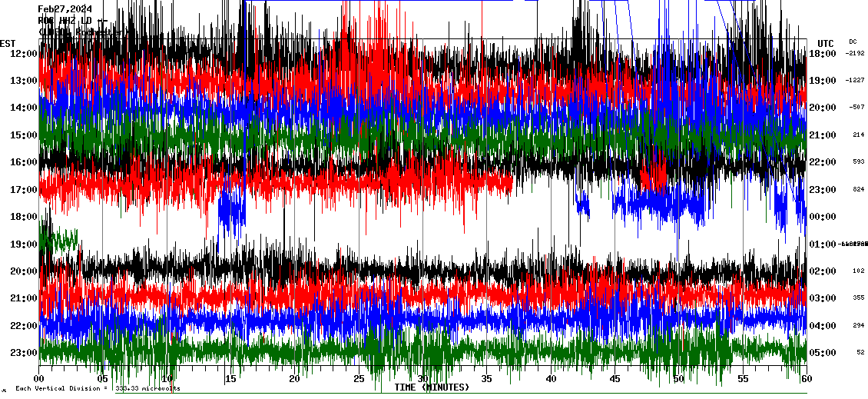Select the 19:00 EST row label
The width and height of the screenshot is (868, 399).
pyautogui.click(x=23, y=244)
